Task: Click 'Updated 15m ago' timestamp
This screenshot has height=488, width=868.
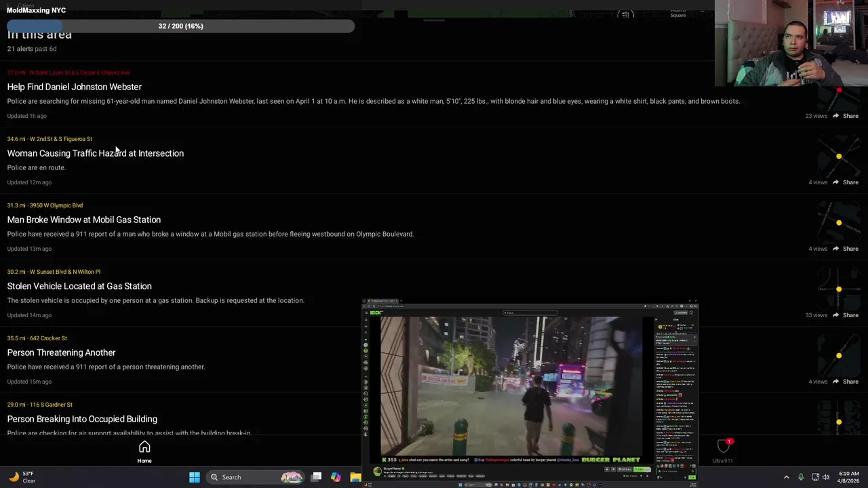Action: click(29, 382)
